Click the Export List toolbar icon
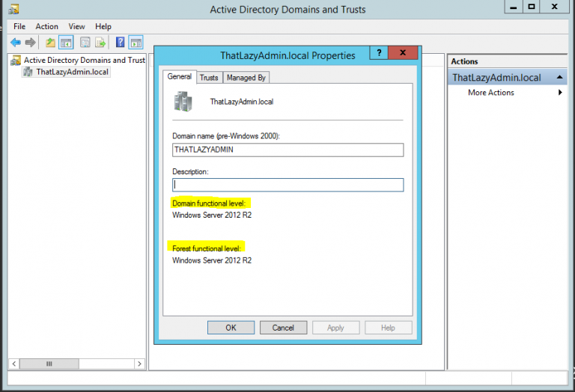 (100, 43)
